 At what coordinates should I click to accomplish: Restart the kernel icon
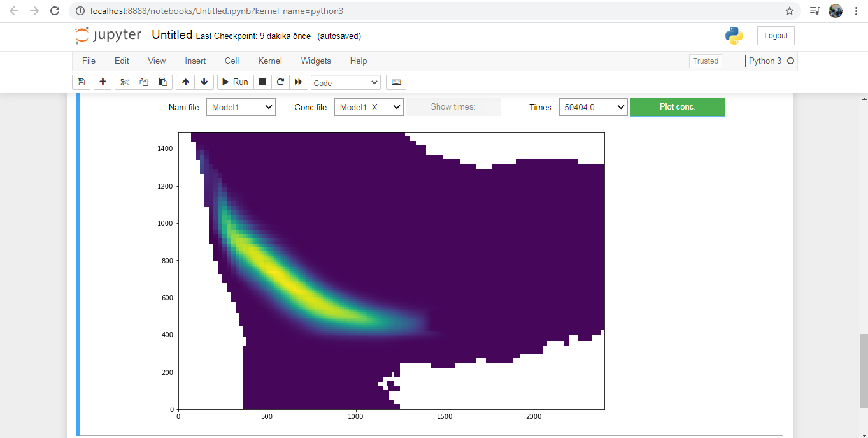click(x=280, y=82)
